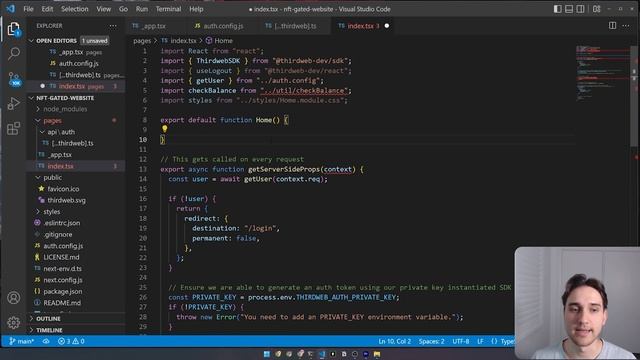Click the errors and warnings status indicator
Viewport: 640px width, 360px height.
[71, 341]
